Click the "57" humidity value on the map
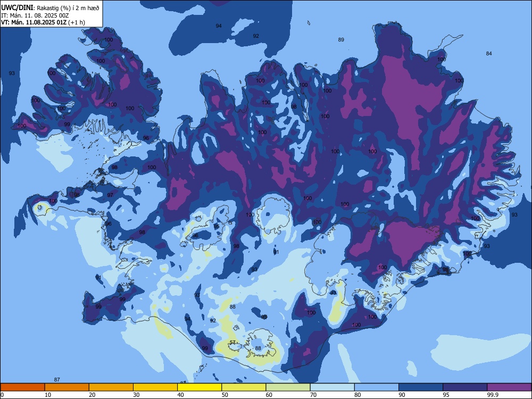 point(233,342)
